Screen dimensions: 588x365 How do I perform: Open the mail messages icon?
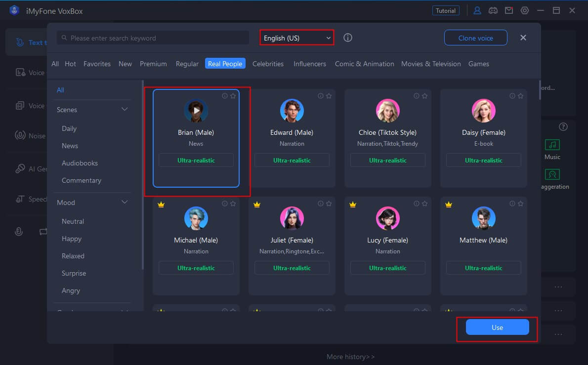pos(509,10)
